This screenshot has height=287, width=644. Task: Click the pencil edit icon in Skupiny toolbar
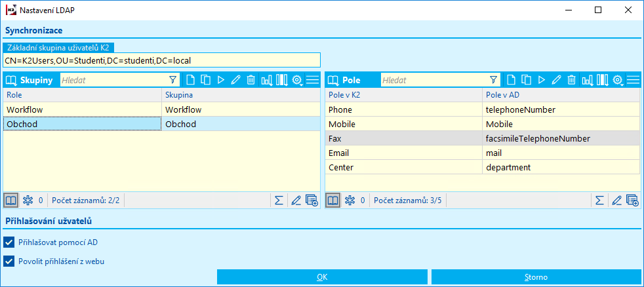coord(235,80)
